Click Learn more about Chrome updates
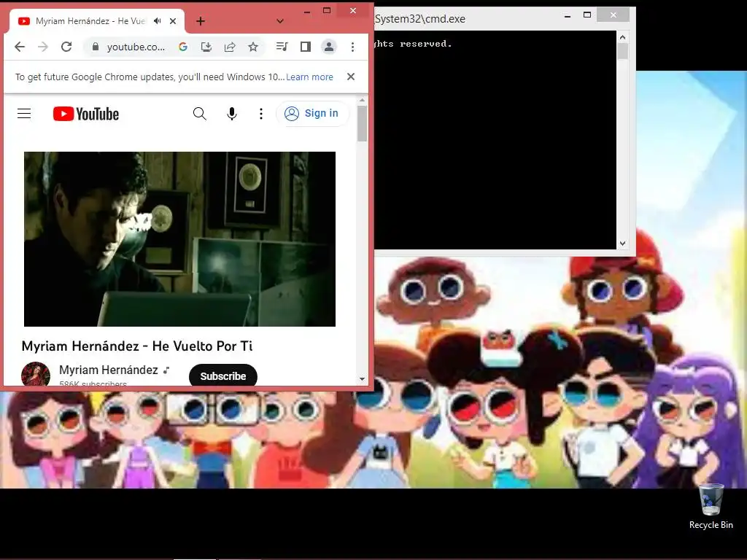The width and height of the screenshot is (747, 560). click(x=309, y=77)
